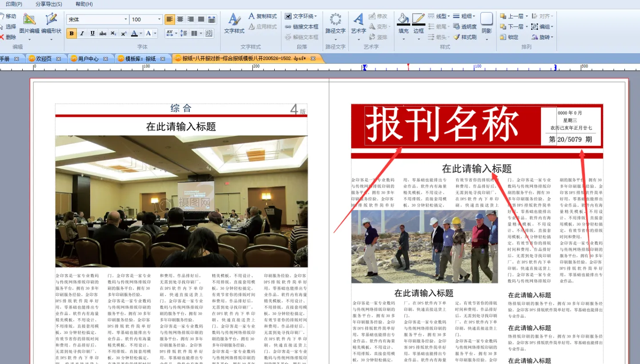This screenshot has height=364, width=640.
Task: Click the 填充 fill bucket icon
Action: (403, 19)
